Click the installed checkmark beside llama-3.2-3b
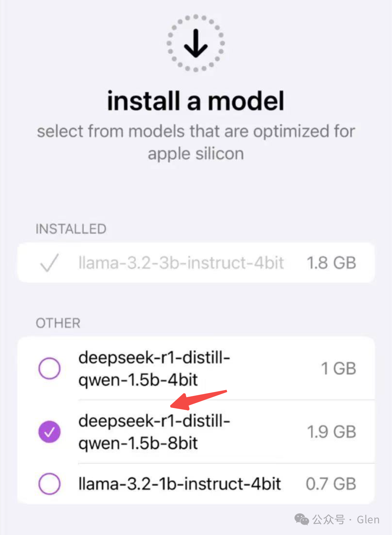The image size is (392, 535). point(49,263)
